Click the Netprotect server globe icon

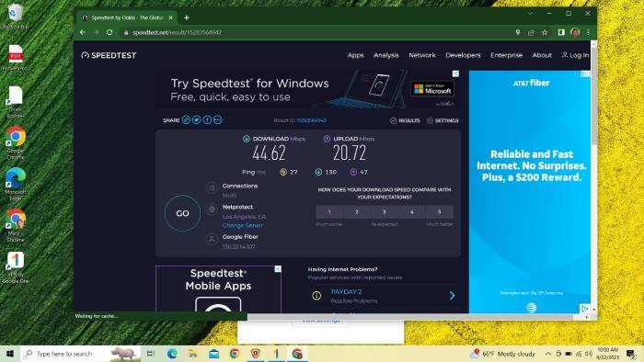point(212,209)
